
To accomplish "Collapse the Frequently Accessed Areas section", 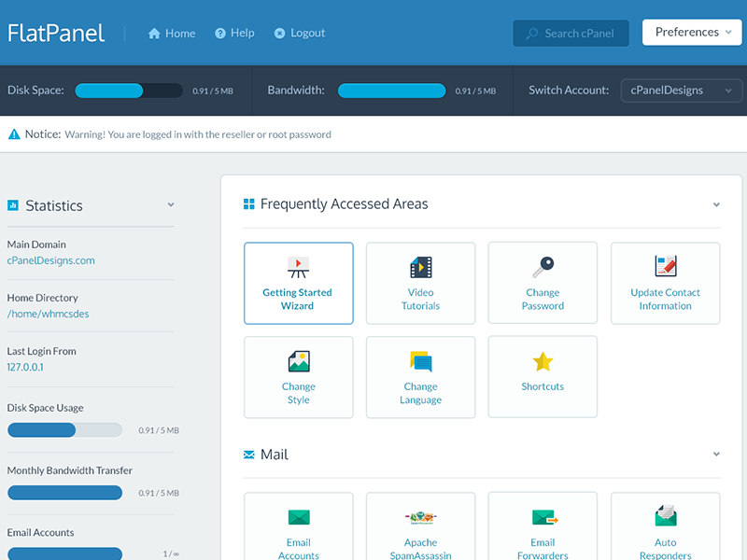I will 716,203.
